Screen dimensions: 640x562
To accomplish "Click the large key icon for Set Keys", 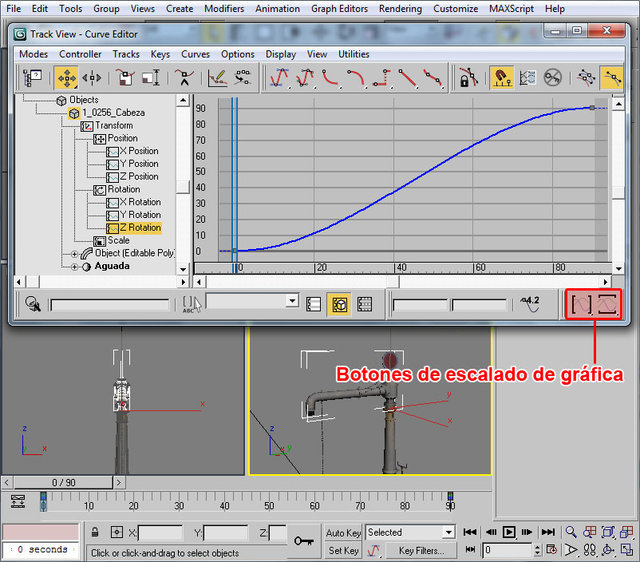I will coord(304,541).
